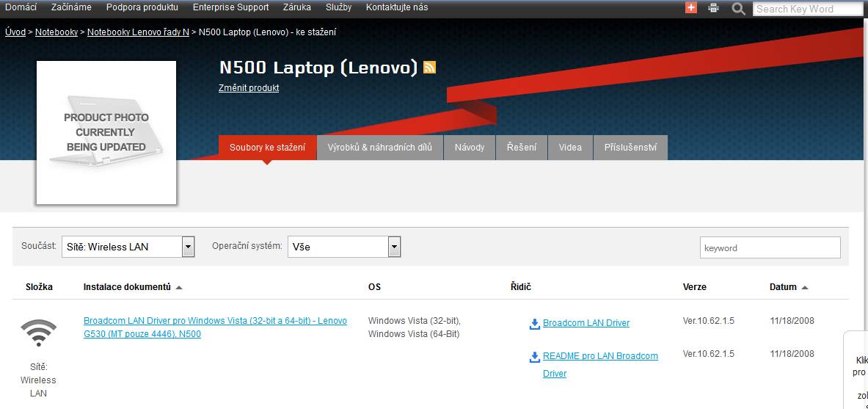Switch to the Řešení tab
The height and width of the screenshot is (409, 868).
click(x=522, y=148)
